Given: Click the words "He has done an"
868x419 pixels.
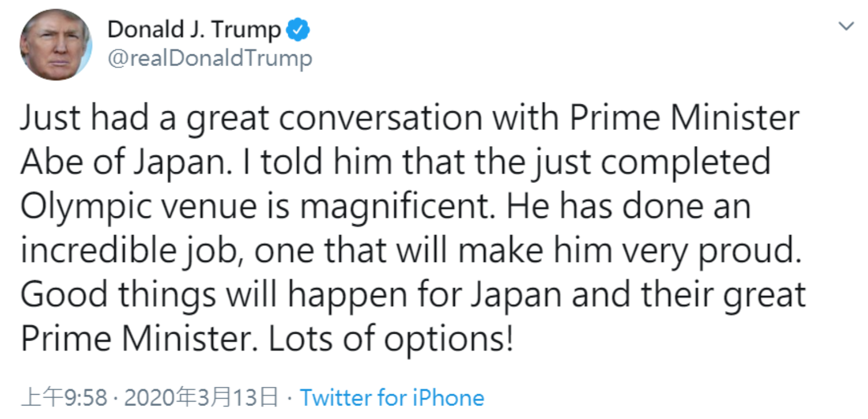Looking at the screenshot, I should (x=628, y=207).
